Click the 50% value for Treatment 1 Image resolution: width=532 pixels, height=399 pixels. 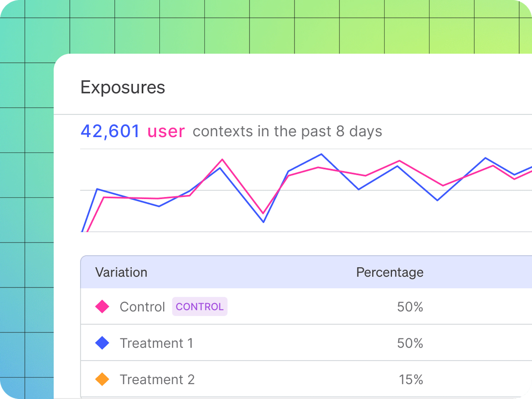pos(410,343)
